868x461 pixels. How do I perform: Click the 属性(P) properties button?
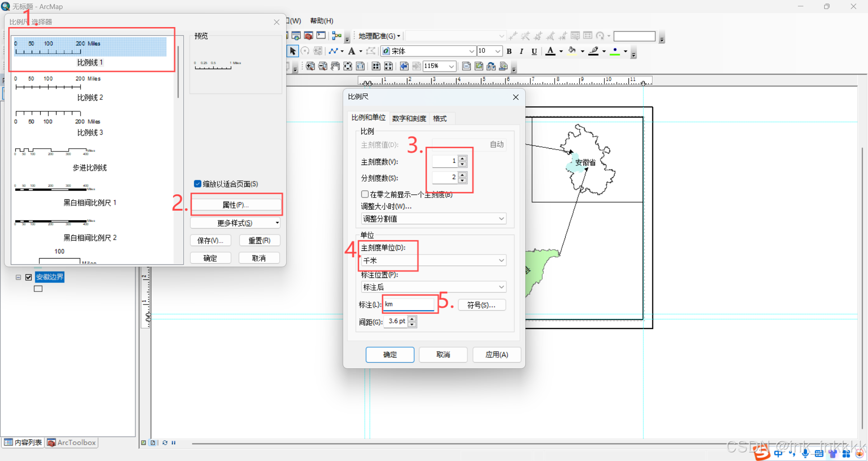coord(236,205)
